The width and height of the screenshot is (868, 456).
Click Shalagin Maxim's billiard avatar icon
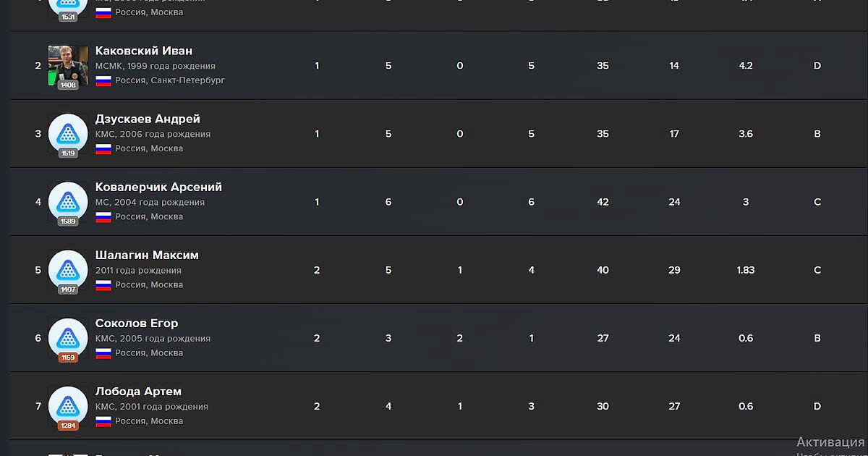point(68,269)
